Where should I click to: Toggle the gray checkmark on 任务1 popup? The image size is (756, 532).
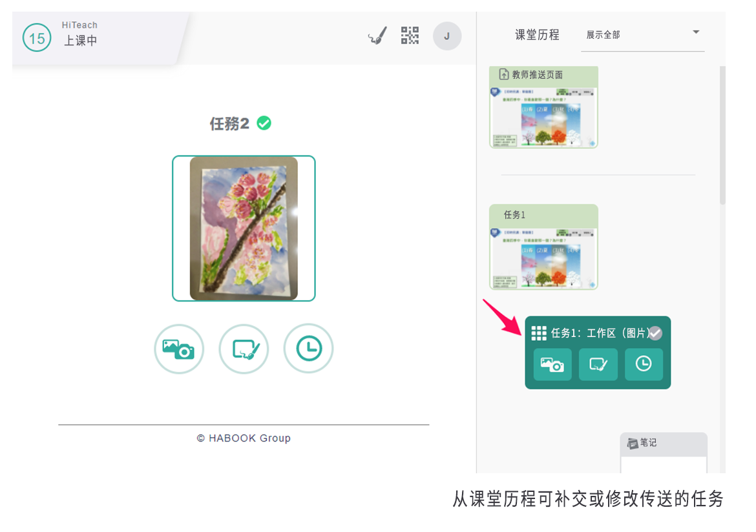pos(655,333)
